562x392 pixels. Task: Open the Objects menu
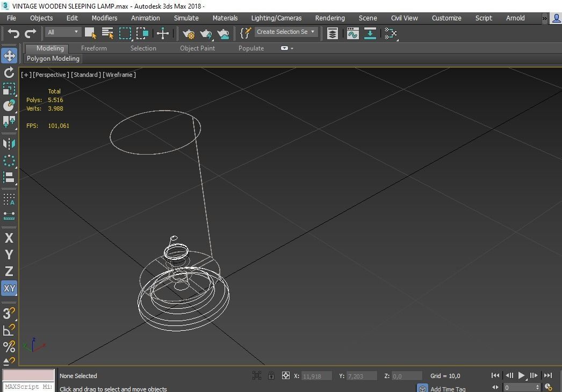pos(41,18)
